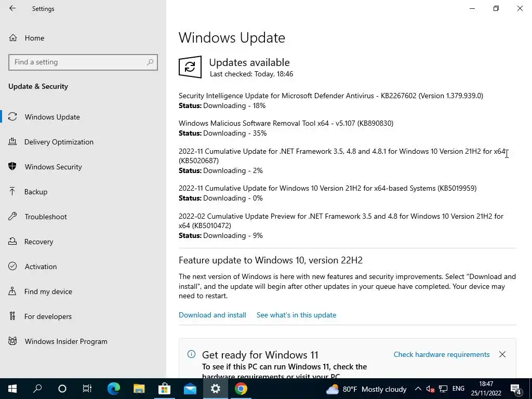532x399 pixels.
Task: Open taskbar Search
Action: pyautogui.click(x=37, y=389)
